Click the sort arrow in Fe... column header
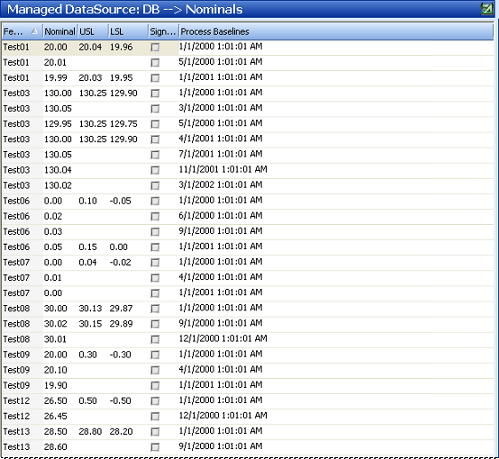The height and width of the screenshot is (459, 499). click(34, 31)
